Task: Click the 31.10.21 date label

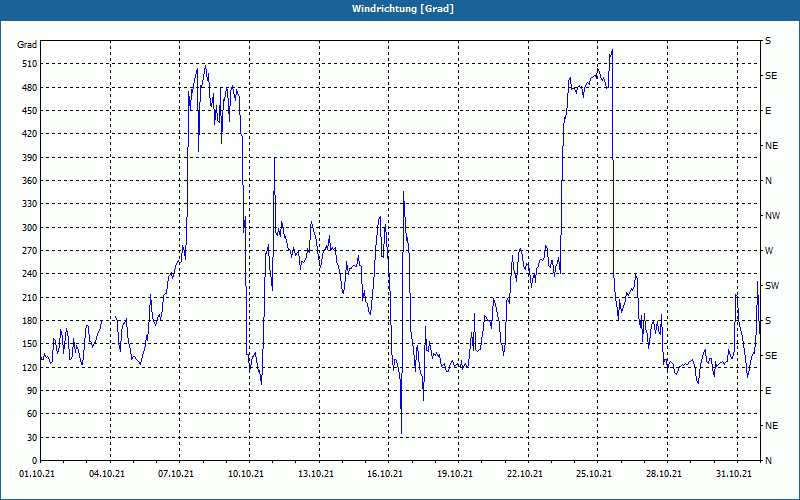Action: 734,474
